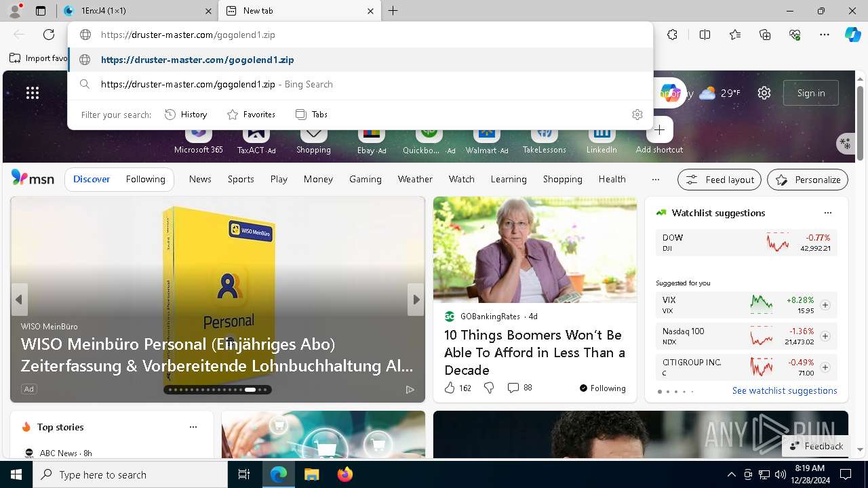Image resolution: width=868 pixels, height=488 pixels.
Task: Open 10 Things Boomers article
Action: point(534,352)
